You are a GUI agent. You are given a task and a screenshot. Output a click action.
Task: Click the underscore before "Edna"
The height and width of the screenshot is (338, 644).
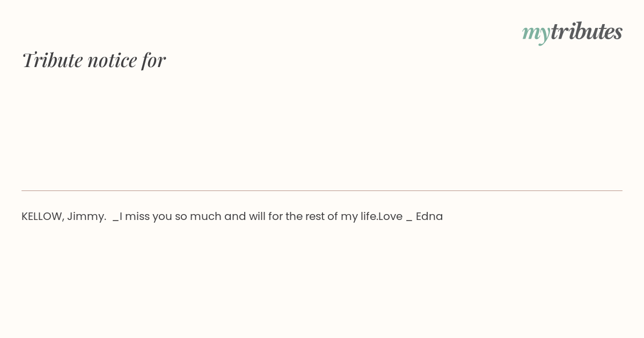[409, 219]
